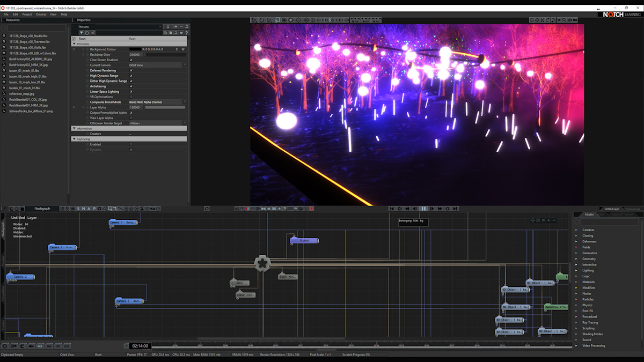Click the large star root node icon
The height and width of the screenshot is (362, 644).
[x=262, y=263]
